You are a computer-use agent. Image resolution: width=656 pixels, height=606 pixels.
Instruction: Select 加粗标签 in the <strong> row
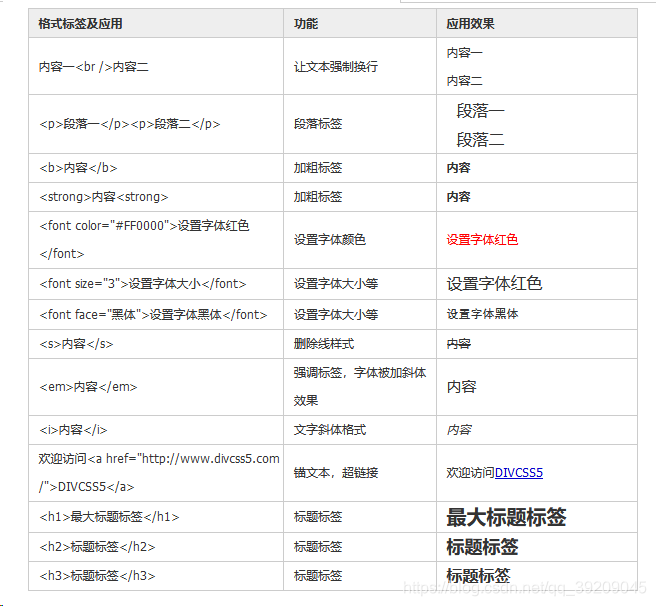tap(318, 197)
